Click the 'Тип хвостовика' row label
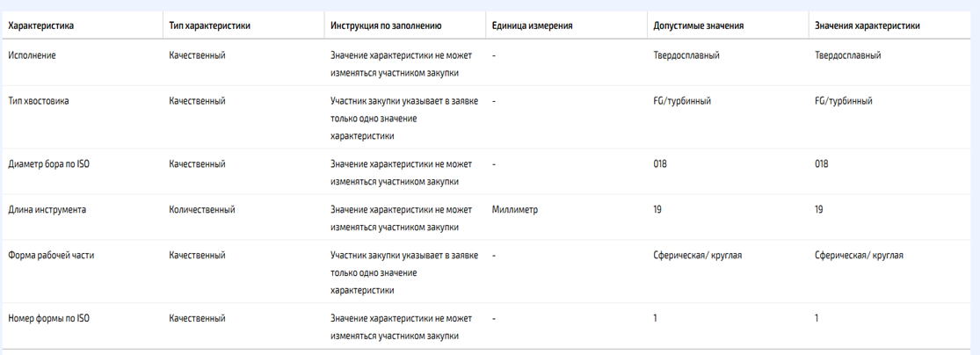The image size is (980, 355). 39,101
